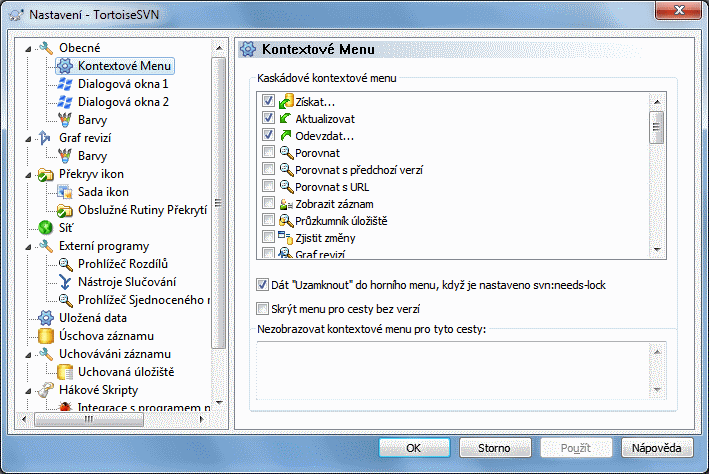Viewport: 709px width, 474px height.
Task: Click the Hákové Skripty hook icon
Action: click(46, 390)
